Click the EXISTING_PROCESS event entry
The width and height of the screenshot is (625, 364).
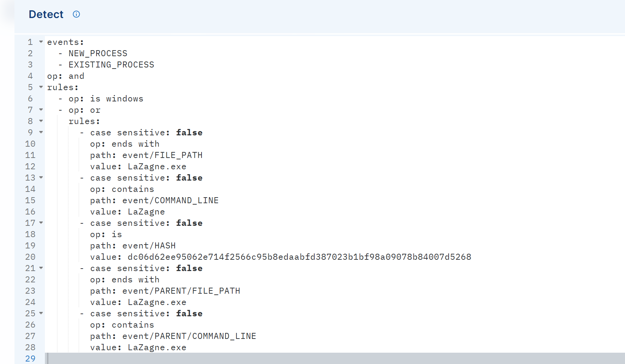click(111, 65)
